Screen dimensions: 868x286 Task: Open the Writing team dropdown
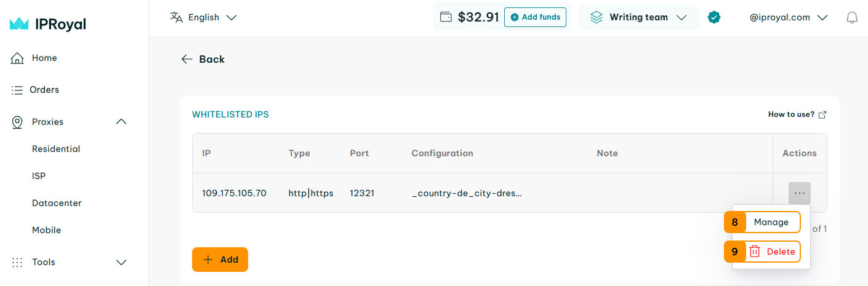pos(638,17)
